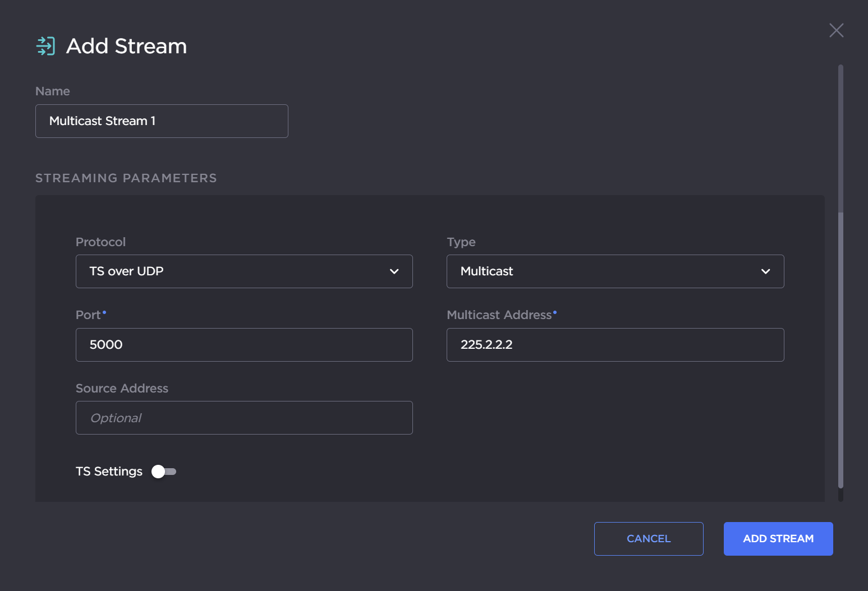Click the chevron arrow in Type dropdown
Image resolution: width=868 pixels, height=591 pixels.
point(765,271)
